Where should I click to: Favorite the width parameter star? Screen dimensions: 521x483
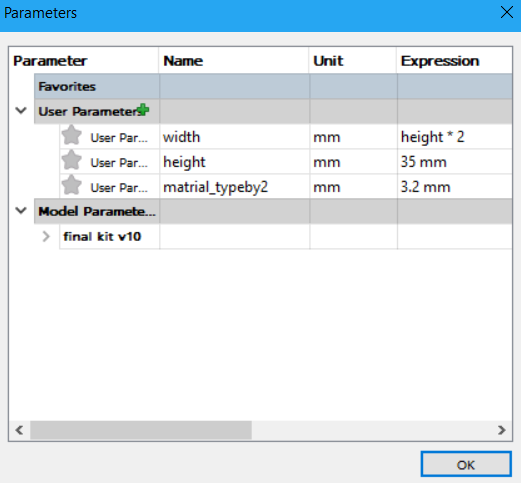[71, 135]
